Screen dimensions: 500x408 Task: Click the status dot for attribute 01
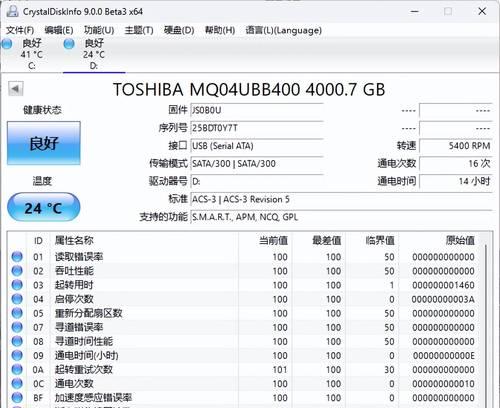[17, 257]
